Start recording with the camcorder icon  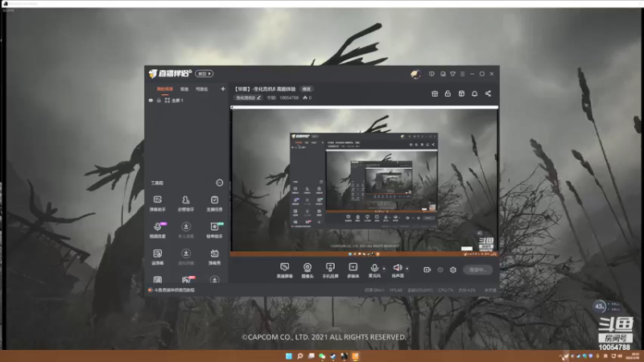(427, 269)
